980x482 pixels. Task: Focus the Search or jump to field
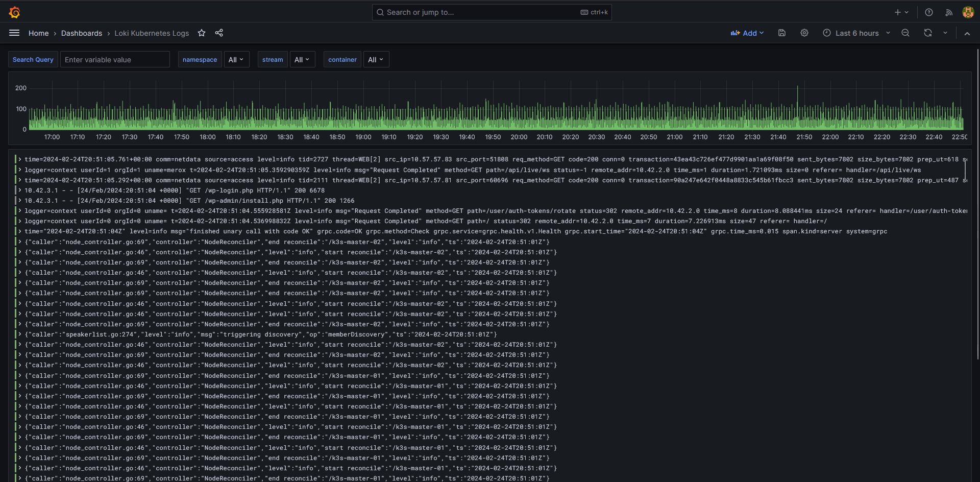(492, 12)
